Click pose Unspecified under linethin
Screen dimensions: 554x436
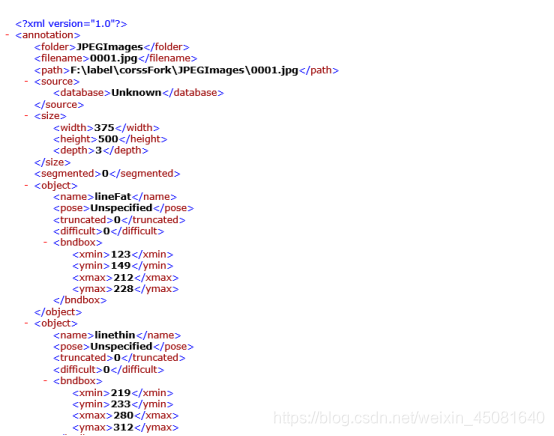(x=123, y=346)
